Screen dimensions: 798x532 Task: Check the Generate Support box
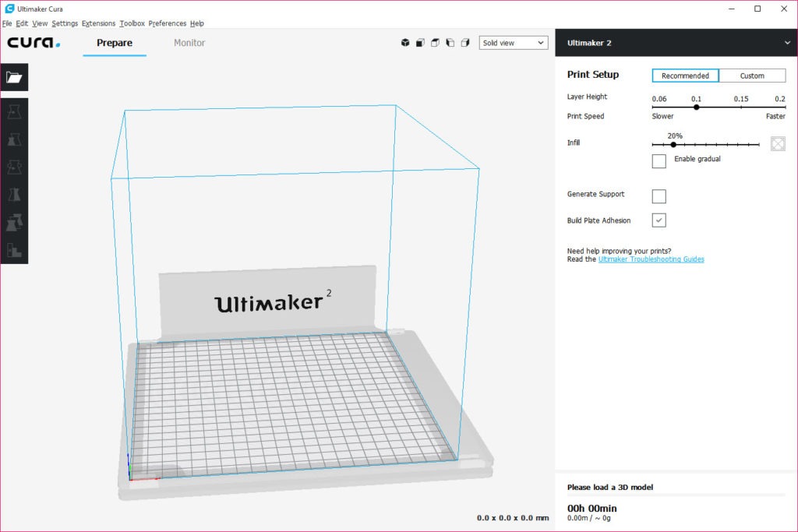[x=659, y=196]
